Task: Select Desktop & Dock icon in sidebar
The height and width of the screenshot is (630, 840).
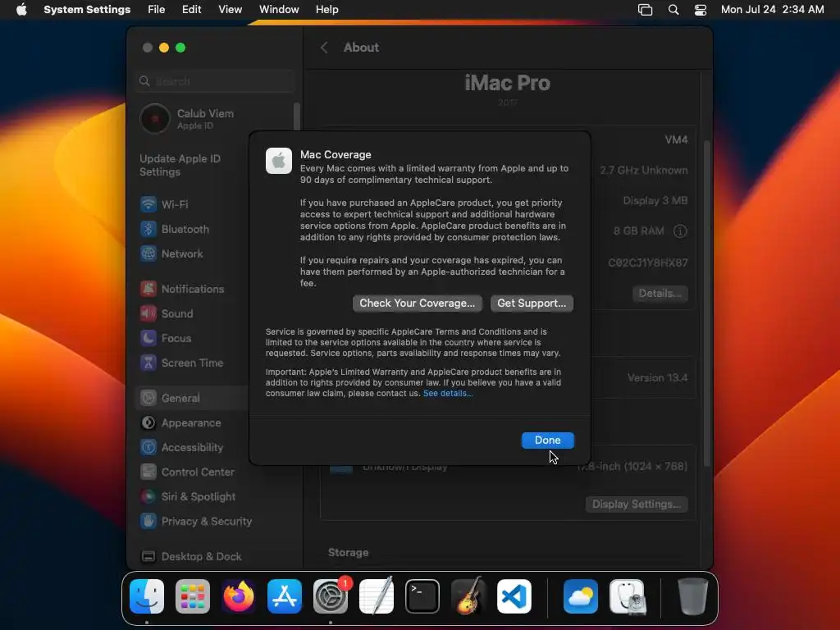Action: click(x=148, y=557)
